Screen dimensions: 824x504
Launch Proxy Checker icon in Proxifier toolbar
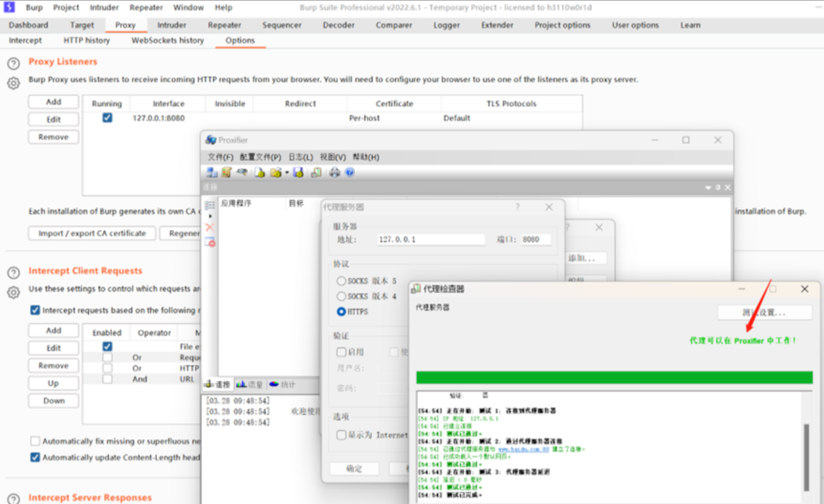[x=316, y=172]
